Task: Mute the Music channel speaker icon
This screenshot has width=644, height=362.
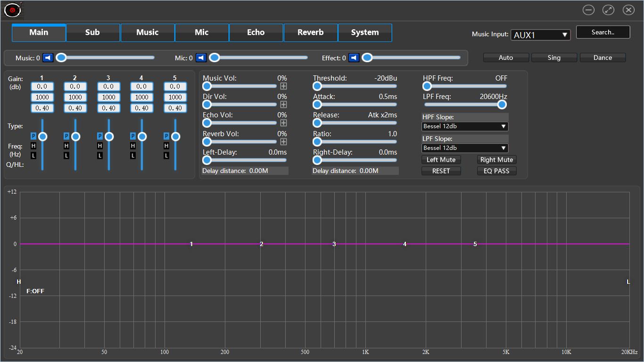Action: point(48,58)
